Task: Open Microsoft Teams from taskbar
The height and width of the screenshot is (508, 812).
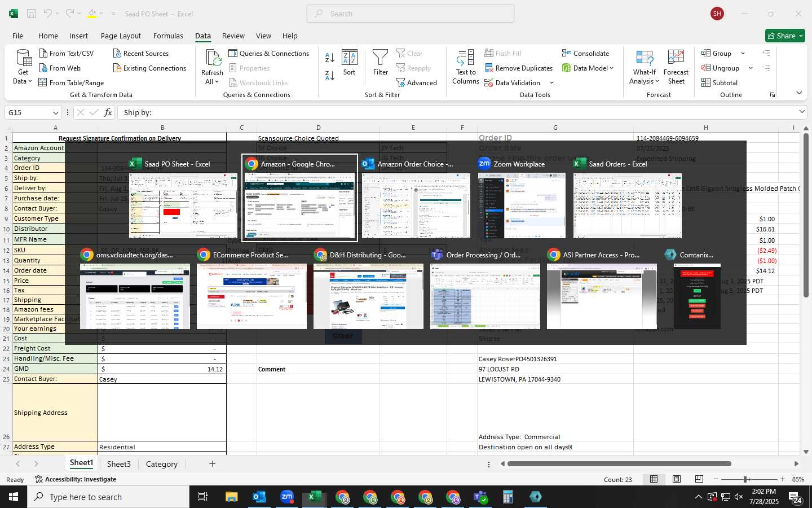Action: click(480, 497)
